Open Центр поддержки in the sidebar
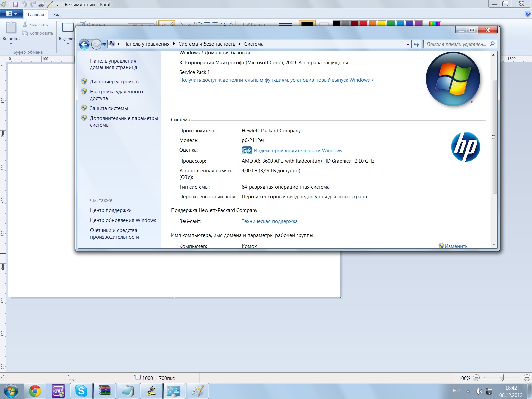 coord(111,210)
